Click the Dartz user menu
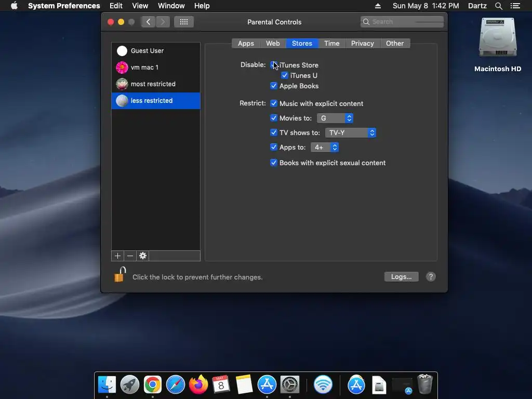Screen dimensions: 532x399 pyautogui.click(x=477, y=6)
